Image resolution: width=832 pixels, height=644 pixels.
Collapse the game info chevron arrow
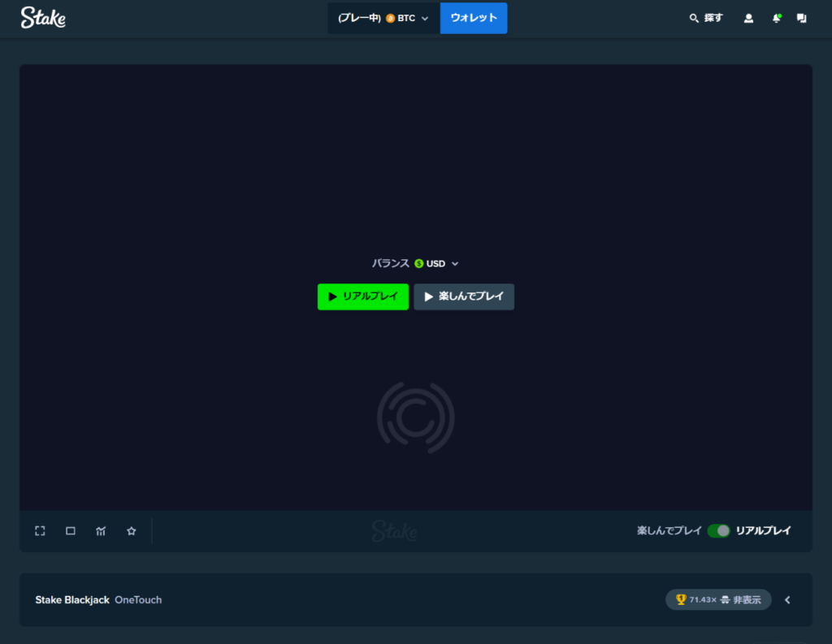point(787,600)
